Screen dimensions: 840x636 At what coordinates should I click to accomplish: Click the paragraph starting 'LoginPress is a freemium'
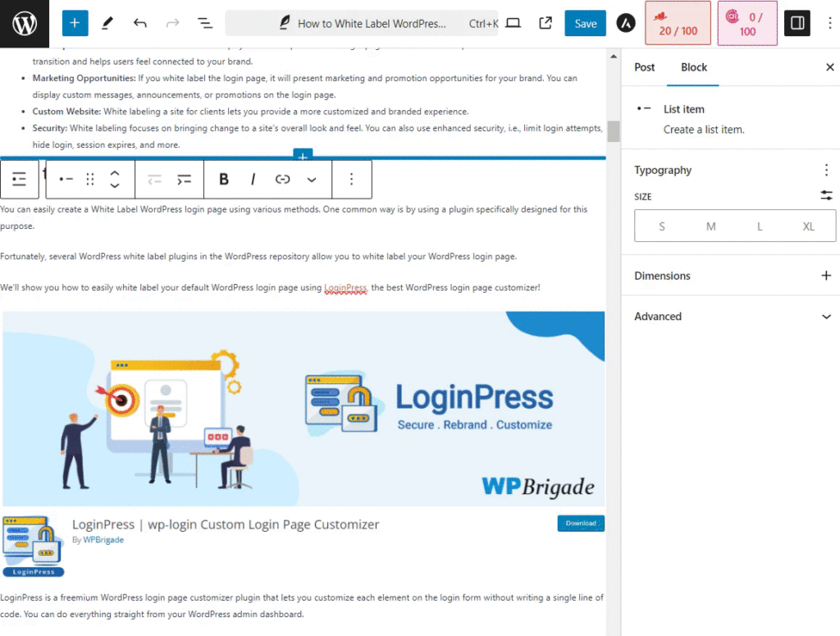click(x=302, y=606)
